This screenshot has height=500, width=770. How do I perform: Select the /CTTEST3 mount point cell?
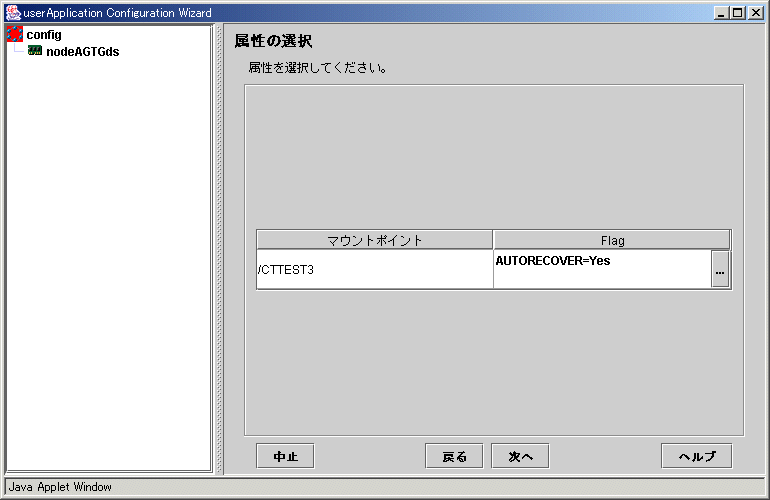tap(375, 269)
